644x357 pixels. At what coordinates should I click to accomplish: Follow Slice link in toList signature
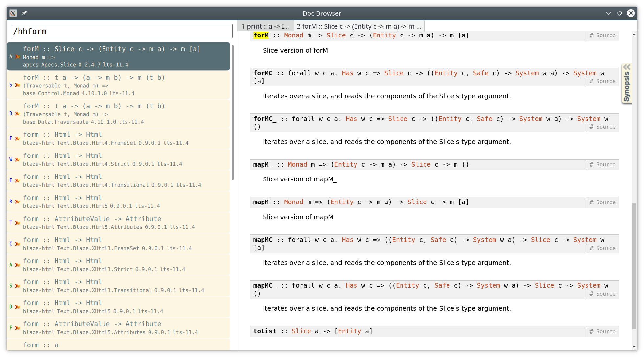tap(301, 331)
